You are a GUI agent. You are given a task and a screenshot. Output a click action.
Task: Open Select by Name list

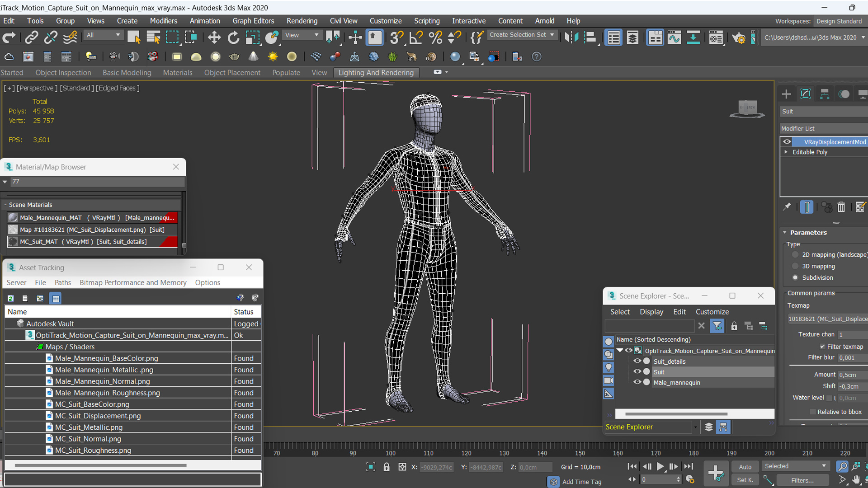154,38
